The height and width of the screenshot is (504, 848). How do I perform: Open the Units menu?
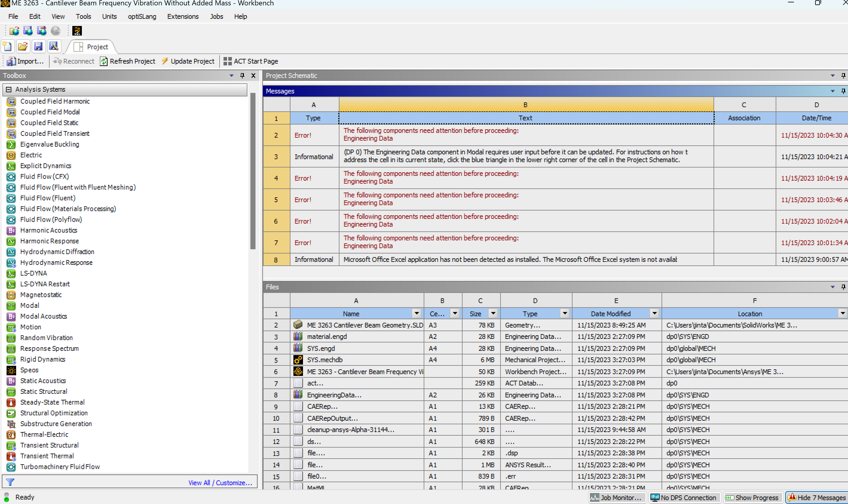pos(109,16)
